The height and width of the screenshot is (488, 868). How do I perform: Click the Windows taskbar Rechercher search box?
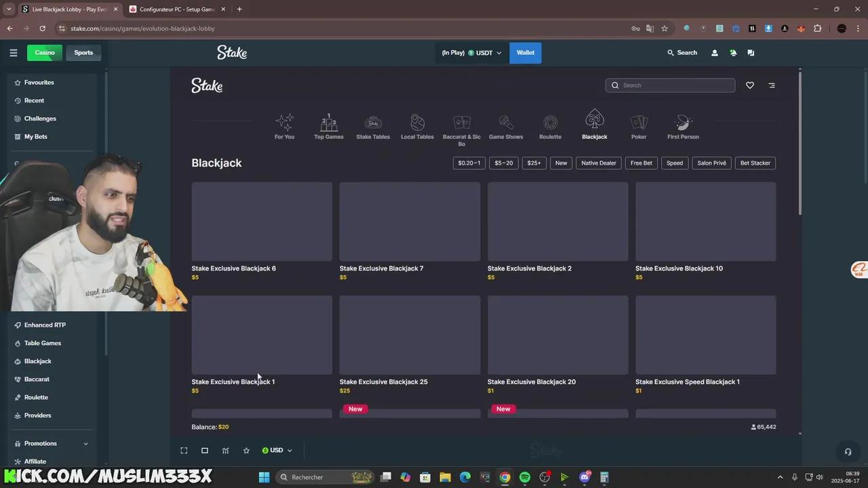click(x=326, y=477)
